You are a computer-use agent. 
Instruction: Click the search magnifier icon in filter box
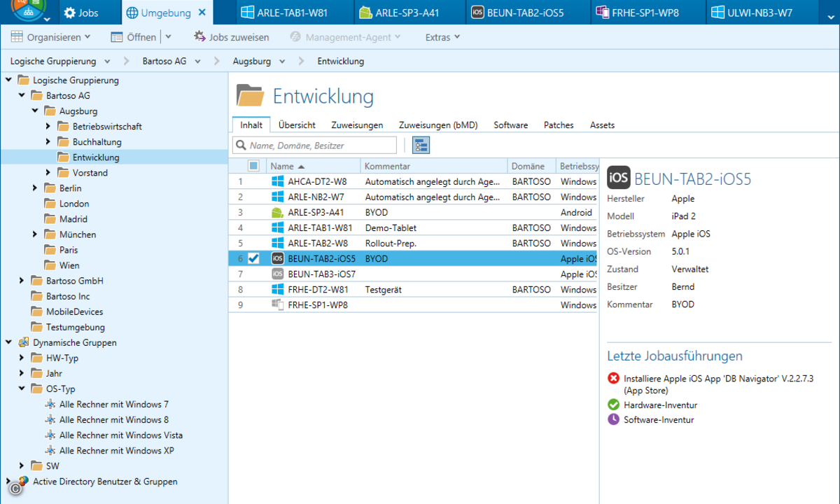pos(241,146)
